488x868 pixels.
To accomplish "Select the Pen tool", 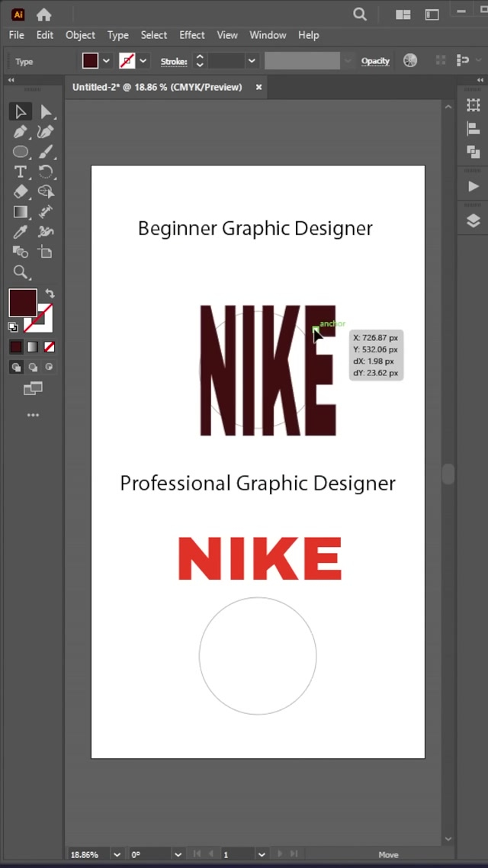I will (21, 132).
